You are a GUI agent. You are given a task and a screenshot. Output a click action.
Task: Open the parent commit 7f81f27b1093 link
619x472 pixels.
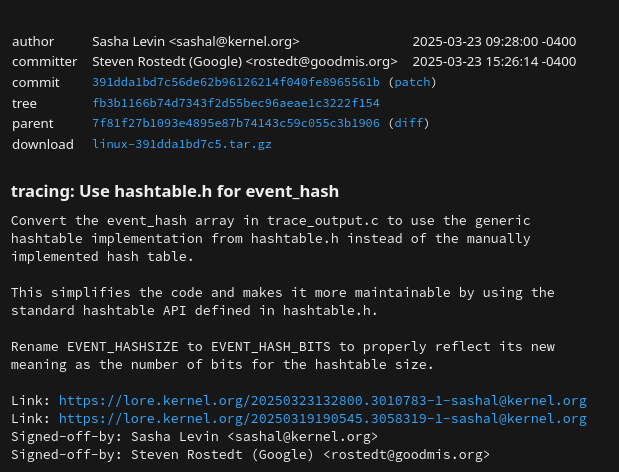tap(235, 124)
